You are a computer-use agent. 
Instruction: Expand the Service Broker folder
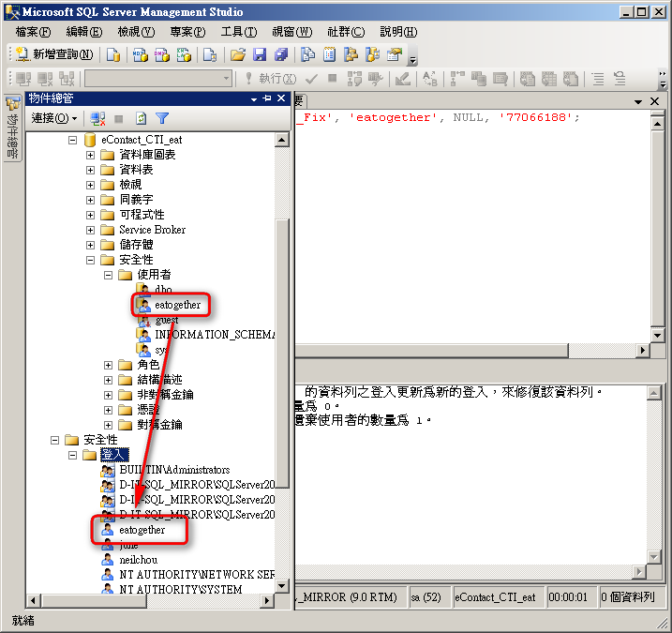[90, 230]
